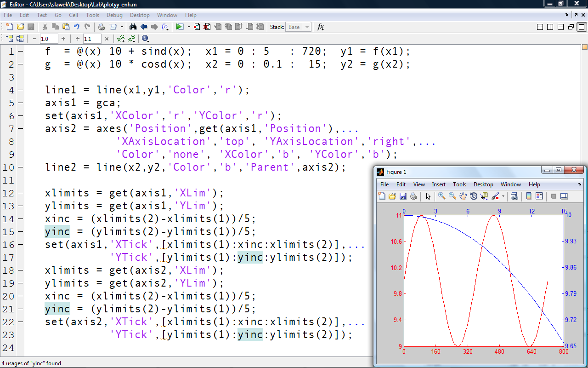Screen dimensions: 588x368
Task: Run plotyy_enh.m with green play button
Action: pos(180,27)
